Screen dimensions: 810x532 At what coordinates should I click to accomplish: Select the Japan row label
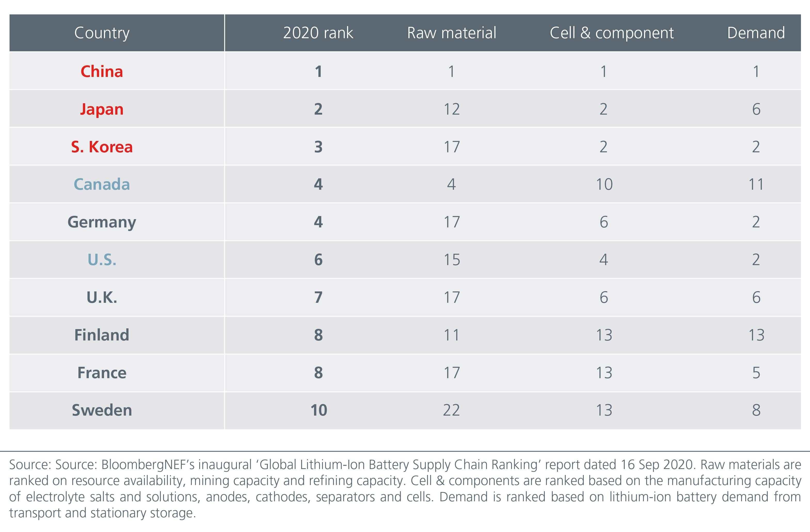pyautogui.click(x=102, y=109)
